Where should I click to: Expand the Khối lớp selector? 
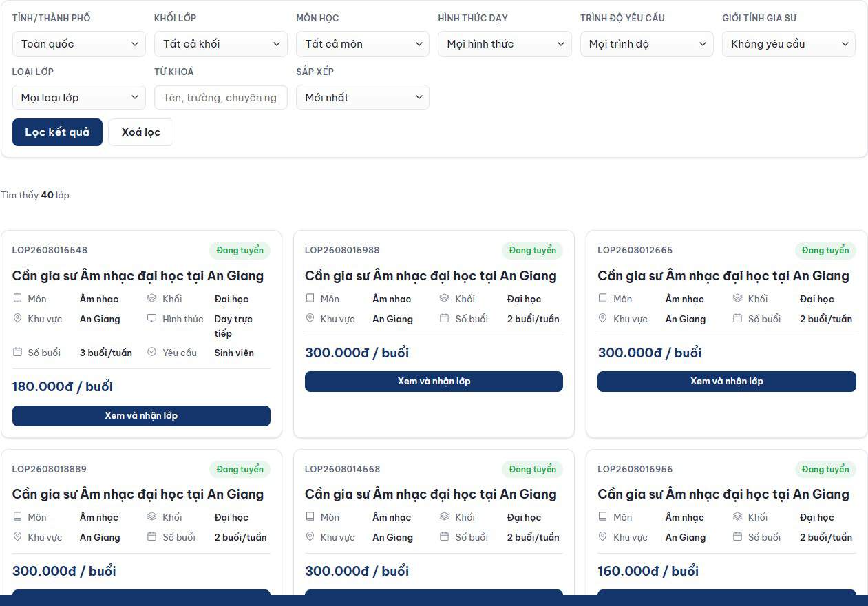pyautogui.click(x=221, y=44)
